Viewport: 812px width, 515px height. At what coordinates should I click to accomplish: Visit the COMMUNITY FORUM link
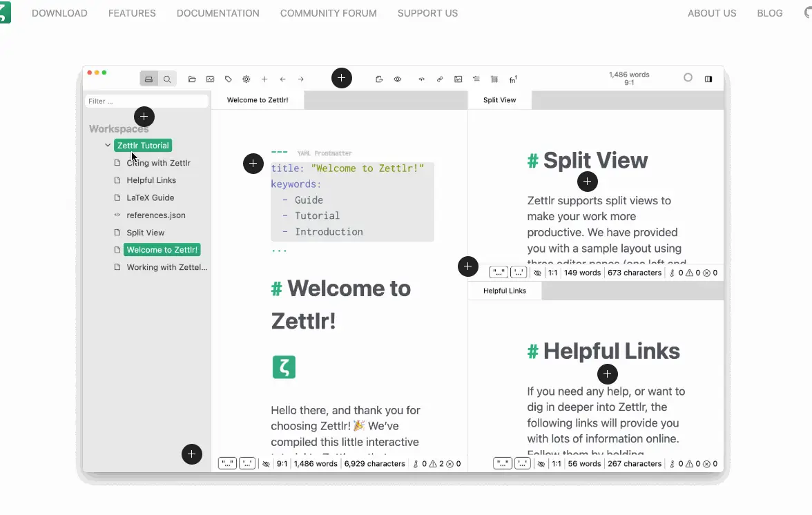tap(328, 13)
